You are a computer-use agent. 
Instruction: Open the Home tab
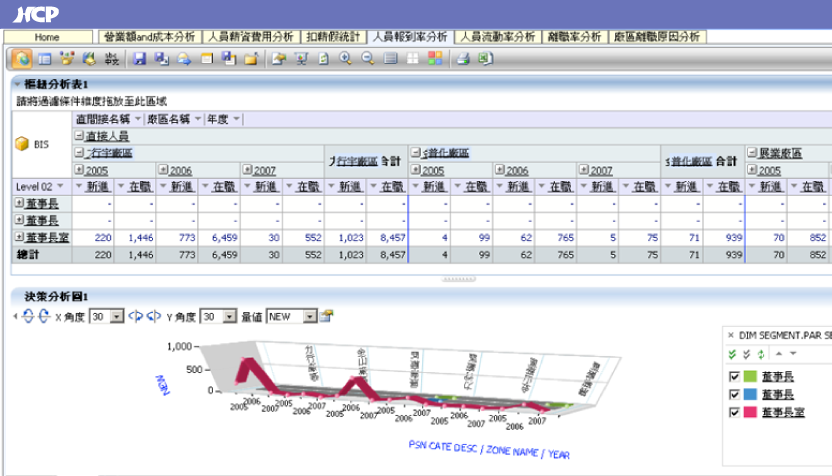click(47, 36)
